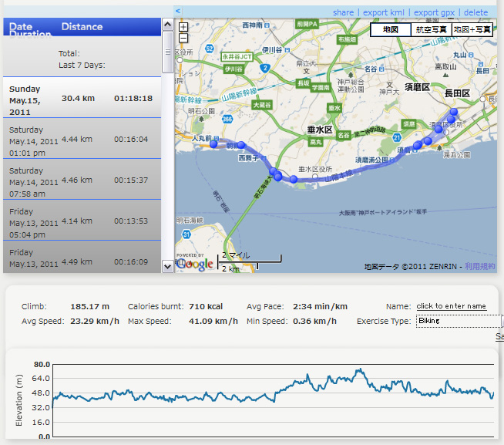
Task: Click the route 2 highway shield icon
Action: 265,68
